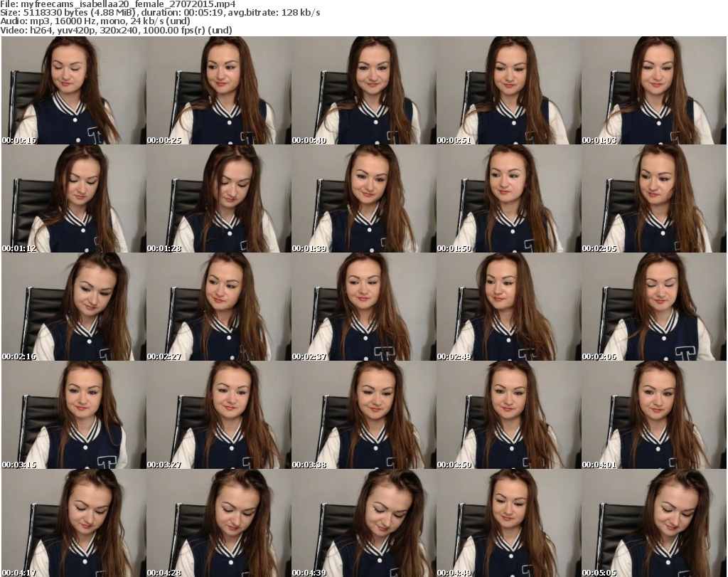
Task: Click the thumbnail timestamped 00:04:01
Action: point(654,415)
